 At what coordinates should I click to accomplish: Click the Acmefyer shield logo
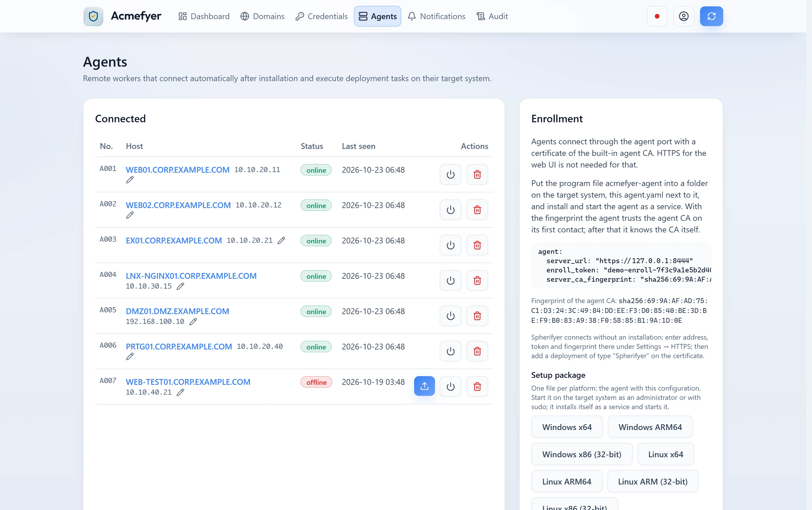(93, 16)
